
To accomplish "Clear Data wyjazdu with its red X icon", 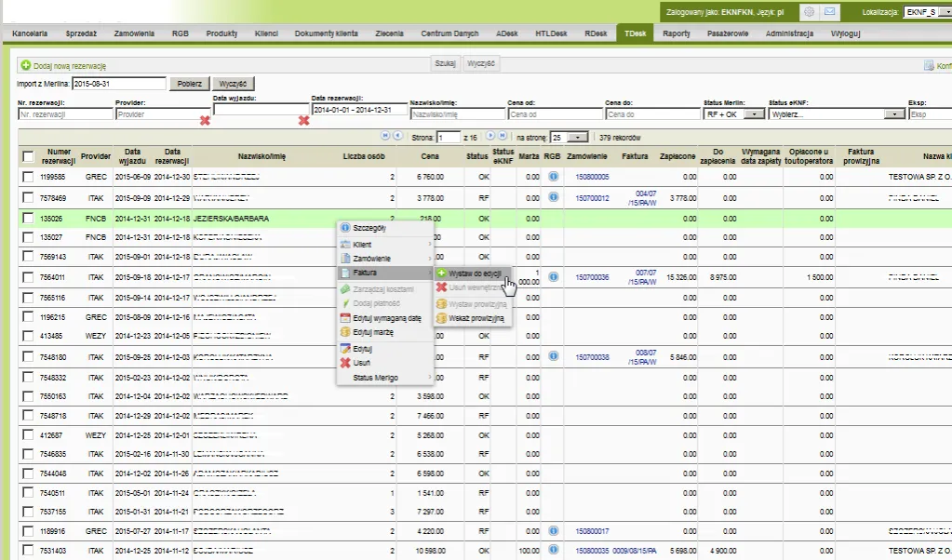I will [205, 121].
